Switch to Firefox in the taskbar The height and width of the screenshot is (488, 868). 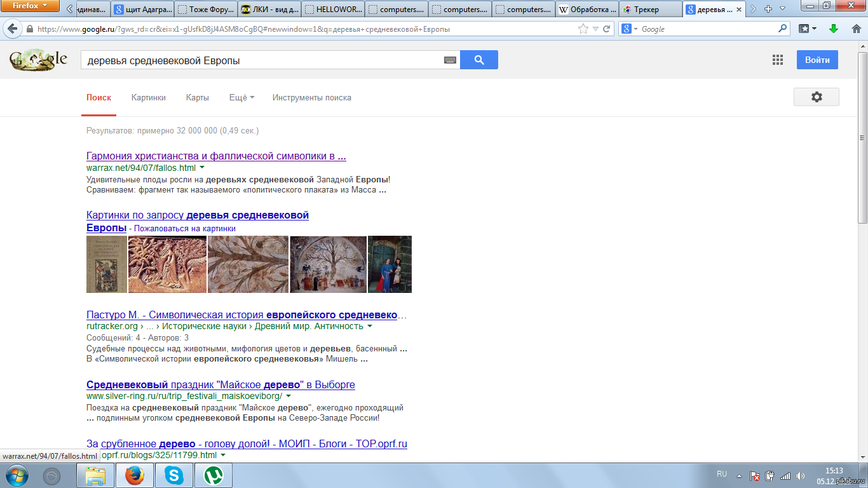[x=135, y=475]
